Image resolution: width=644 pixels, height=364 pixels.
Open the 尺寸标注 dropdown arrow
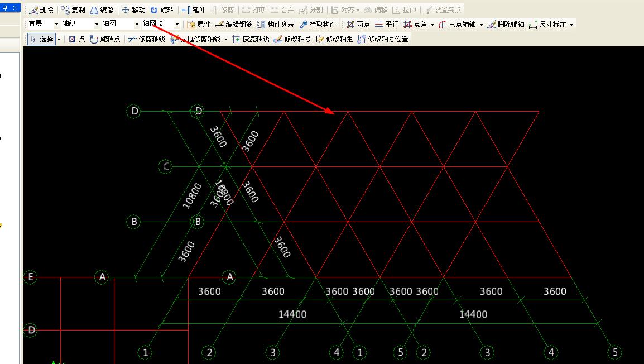point(571,25)
